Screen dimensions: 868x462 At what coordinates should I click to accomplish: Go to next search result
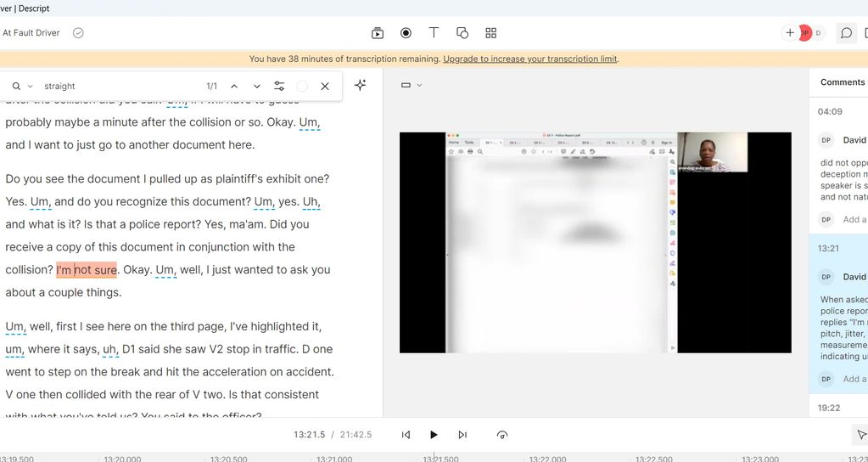tap(257, 86)
